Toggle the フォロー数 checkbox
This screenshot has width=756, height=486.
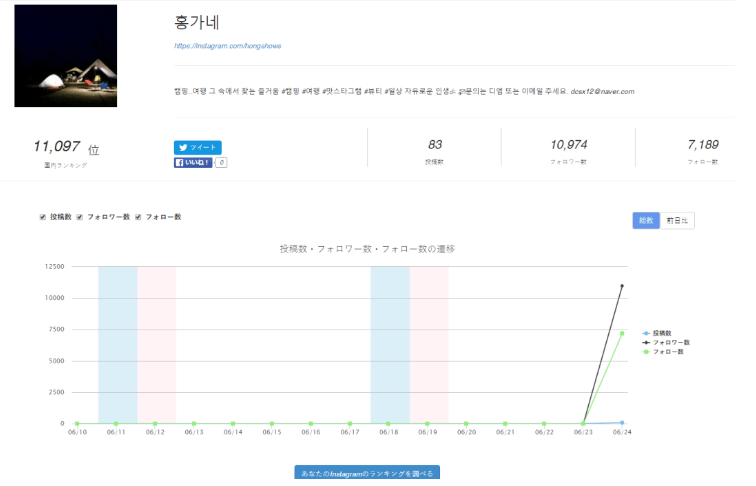click(137, 217)
